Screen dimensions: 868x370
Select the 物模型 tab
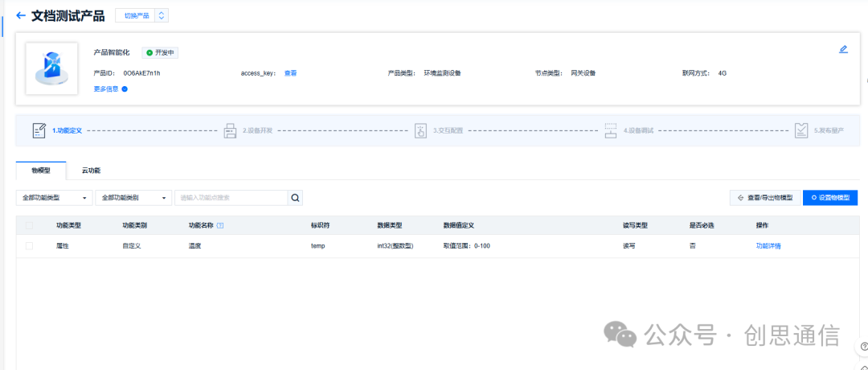(x=41, y=171)
